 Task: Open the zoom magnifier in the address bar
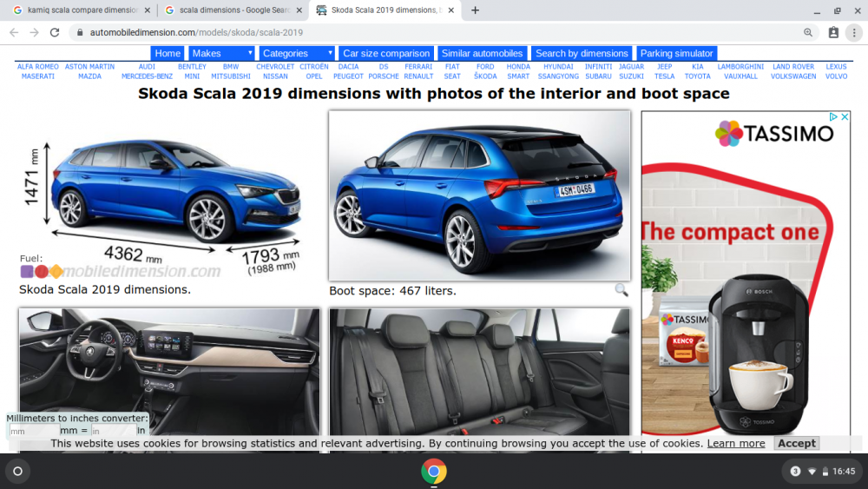(x=808, y=33)
